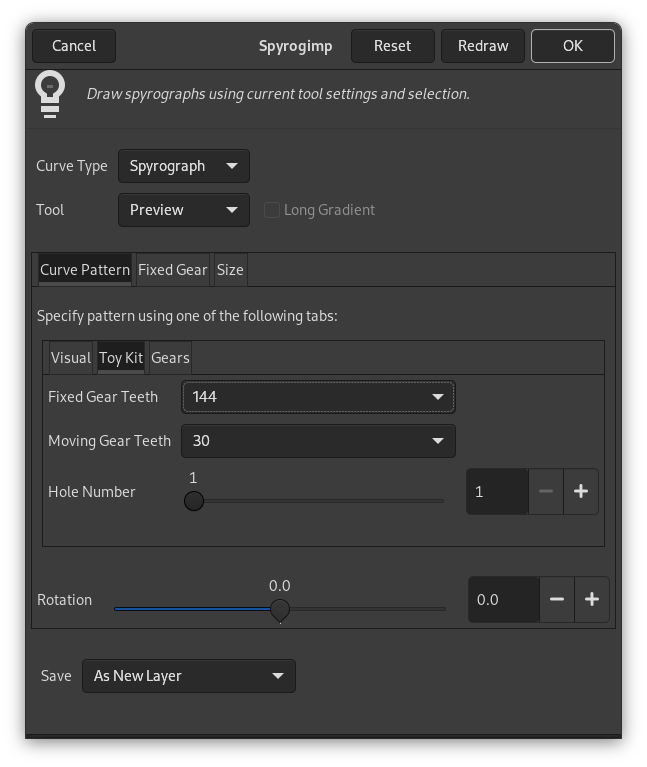The width and height of the screenshot is (647, 767).
Task: Toggle the Long Gradient checkbox
Action: (271, 210)
